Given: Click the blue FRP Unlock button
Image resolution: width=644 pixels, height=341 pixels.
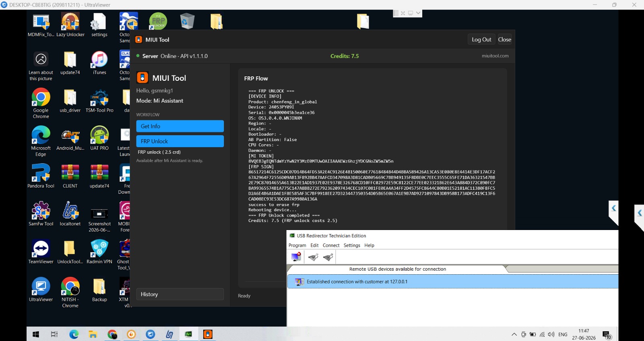Looking at the screenshot, I should pos(180,141).
